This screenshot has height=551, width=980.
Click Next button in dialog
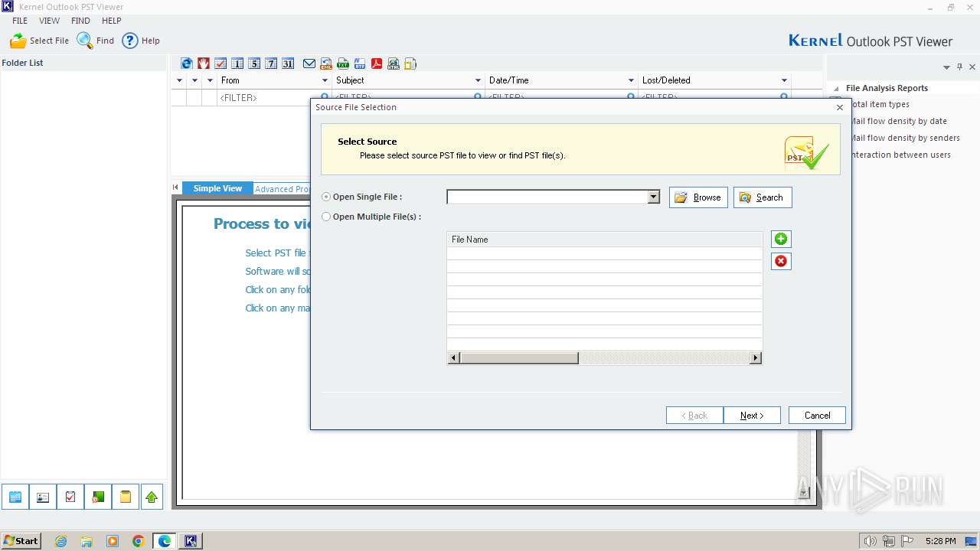point(752,416)
